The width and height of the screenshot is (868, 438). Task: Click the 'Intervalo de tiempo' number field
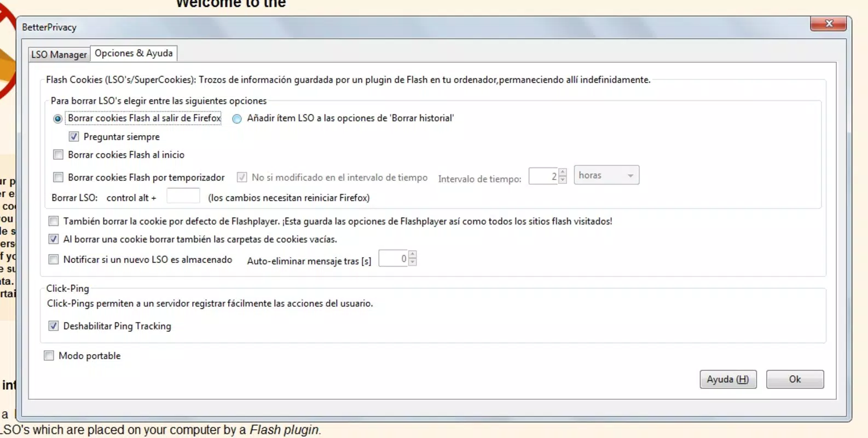coord(543,176)
